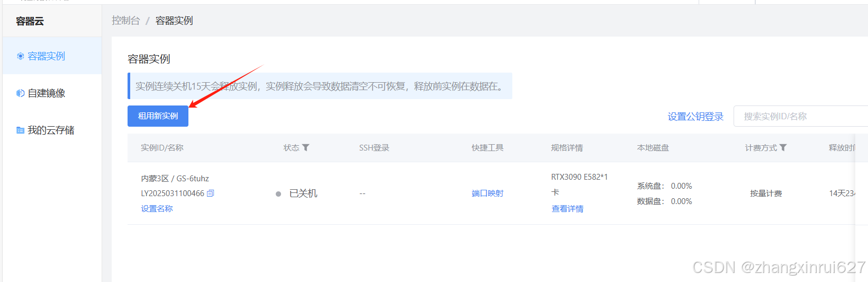Viewport: 868px width, 282px height.
Task: Click the 查看详情 spec link
Action: (567, 209)
